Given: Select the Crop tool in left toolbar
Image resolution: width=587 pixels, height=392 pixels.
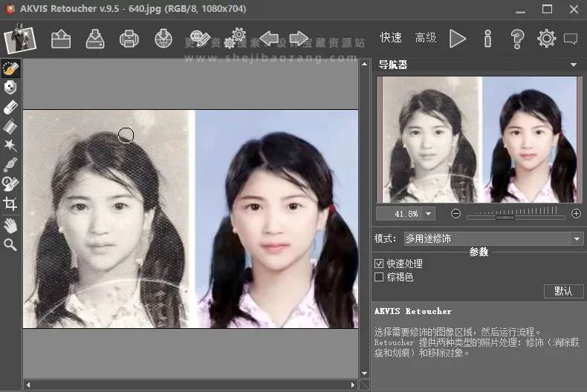Looking at the screenshot, I should coord(10,203).
